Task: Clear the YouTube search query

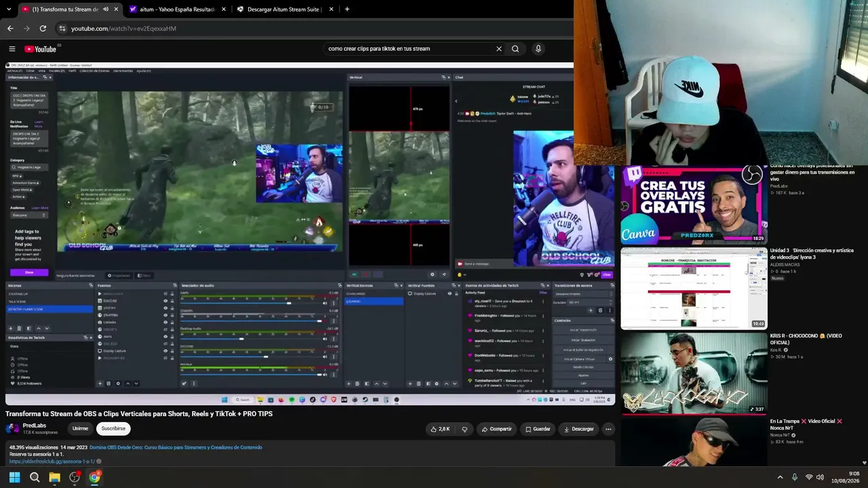Action: tap(499, 49)
